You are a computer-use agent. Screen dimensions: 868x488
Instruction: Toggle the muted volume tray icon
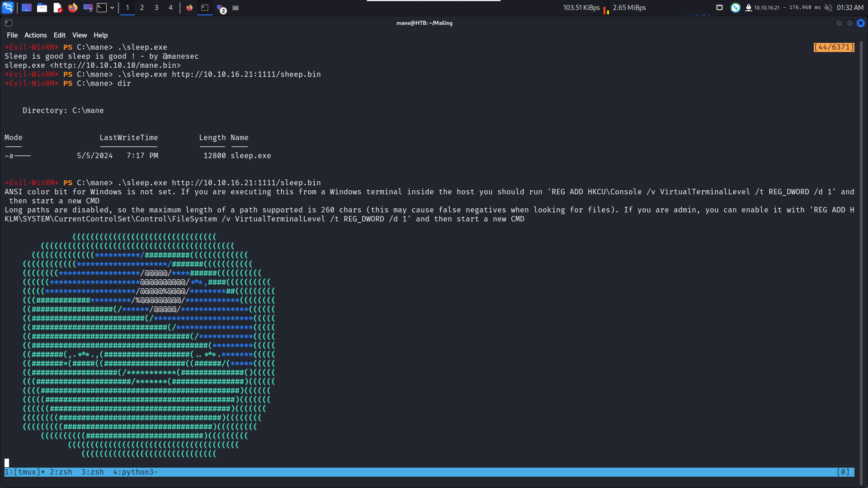point(828,8)
